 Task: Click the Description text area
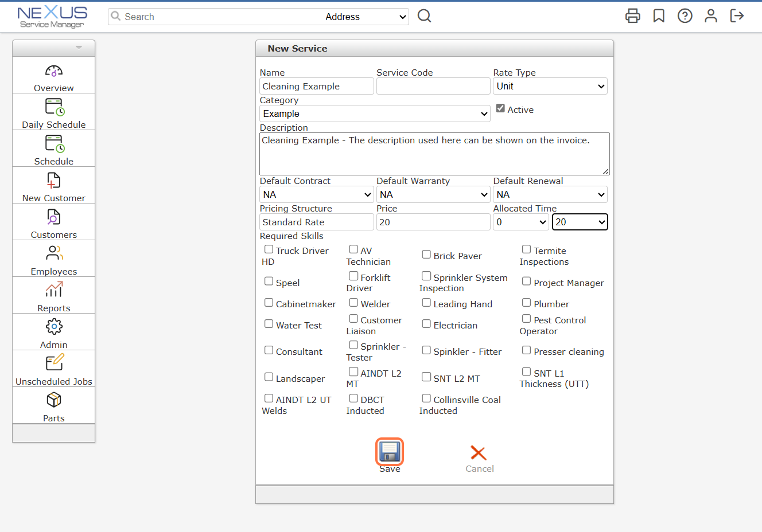[434, 154]
